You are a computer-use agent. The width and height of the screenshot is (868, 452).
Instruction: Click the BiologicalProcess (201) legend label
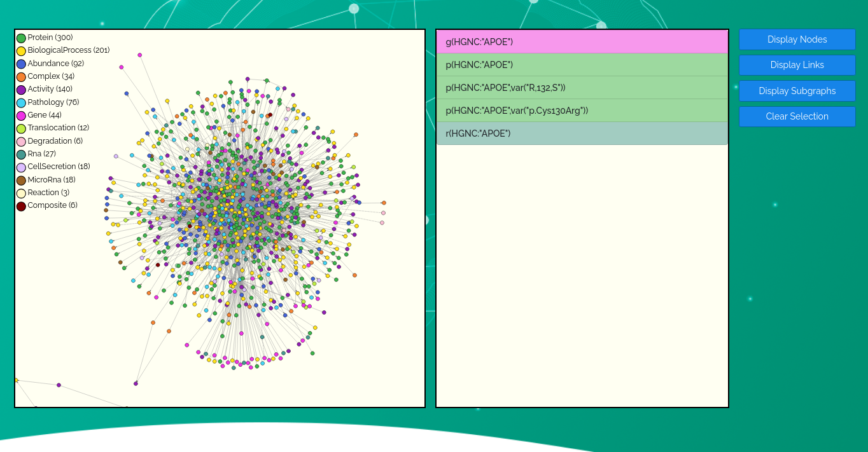click(69, 50)
